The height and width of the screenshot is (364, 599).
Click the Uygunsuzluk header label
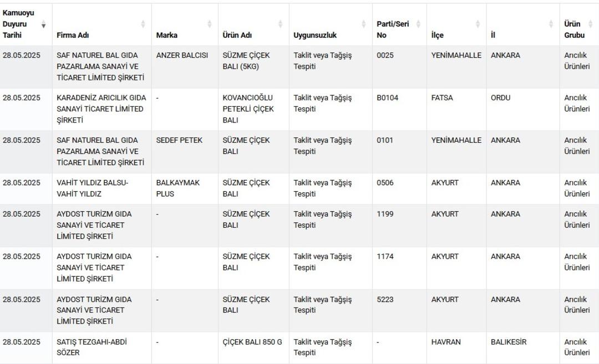click(315, 35)
